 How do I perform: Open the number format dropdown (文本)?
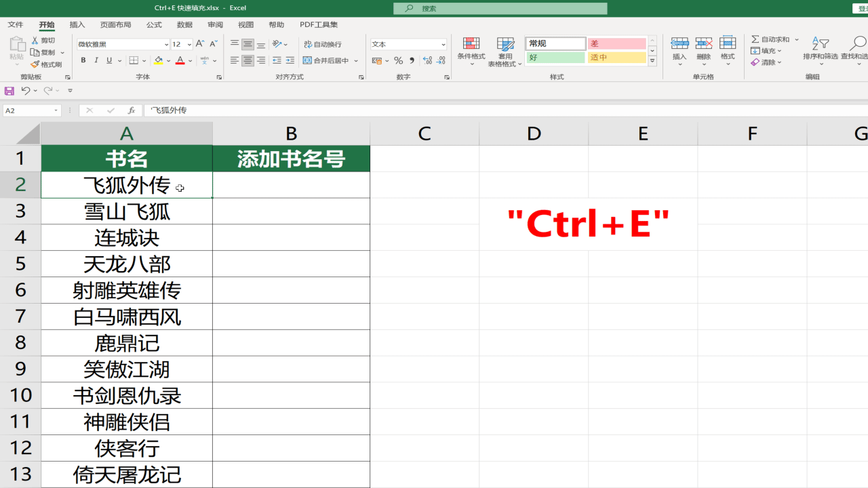[443, 44]
